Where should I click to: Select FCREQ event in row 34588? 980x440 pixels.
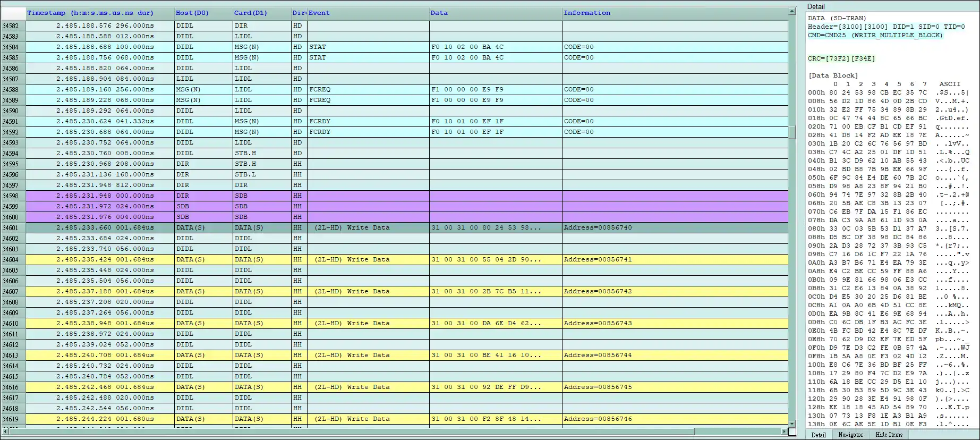coord(320,89)
